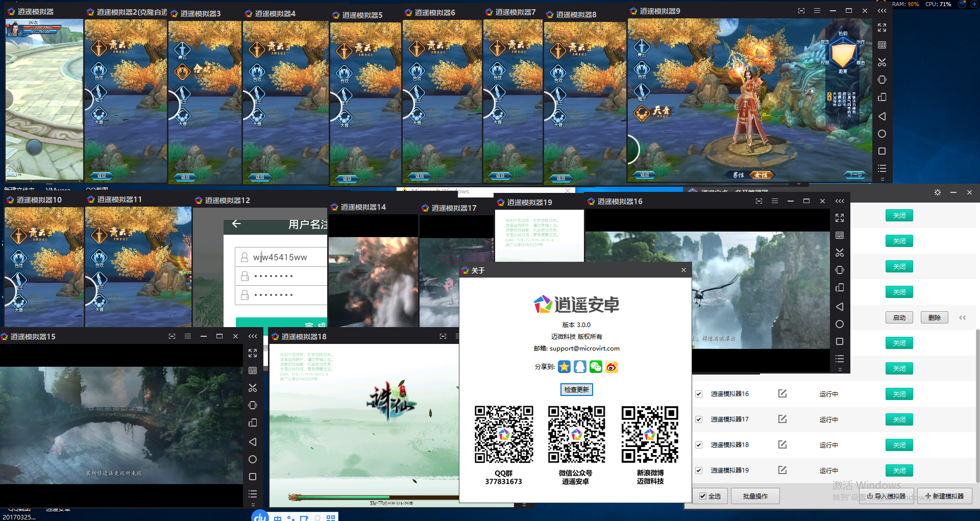Open keyboard mapping icon in 逍遥模拟器16 sidebar
Image resolution: width=980 pixels, height=521 pixels.
tap(840, 235)
